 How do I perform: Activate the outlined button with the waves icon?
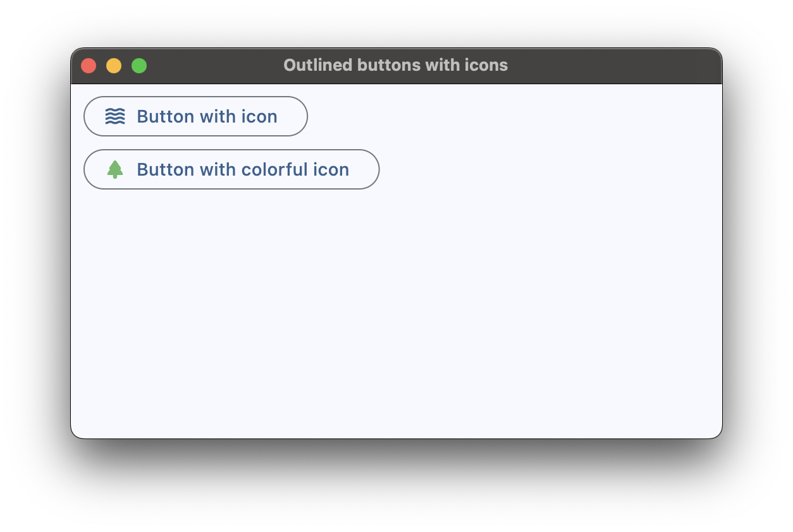195,116
